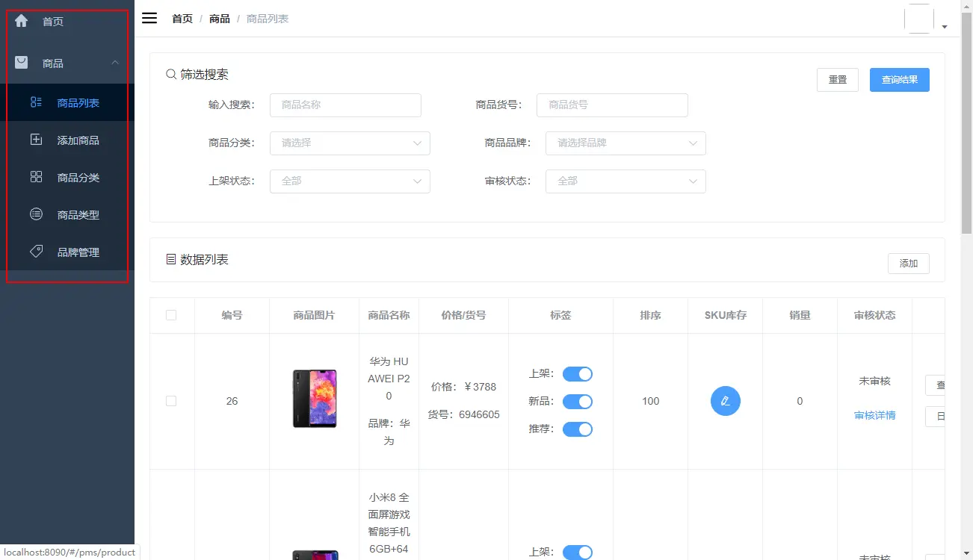Click the 添加 button in 数据列表

pyautogui.click(x=909, y=264)
